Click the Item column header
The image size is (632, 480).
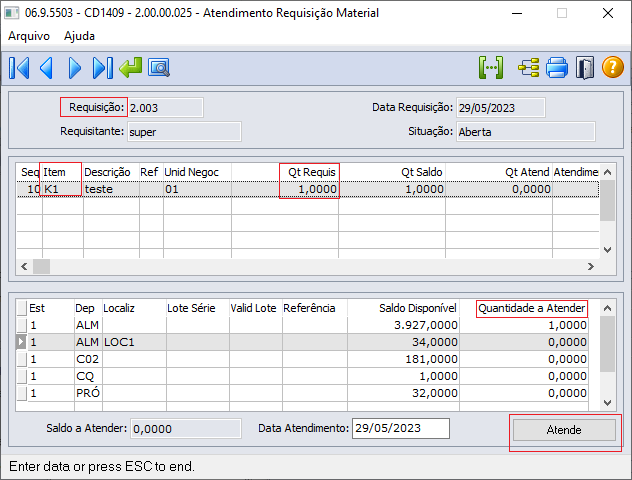pos(62,172)
